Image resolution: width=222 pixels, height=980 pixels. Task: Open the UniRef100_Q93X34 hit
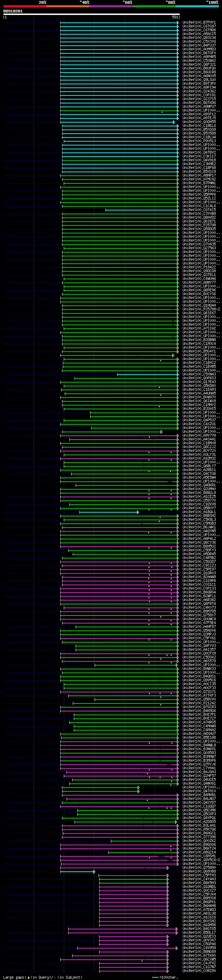pyautogui.click(x=199, y=38)
